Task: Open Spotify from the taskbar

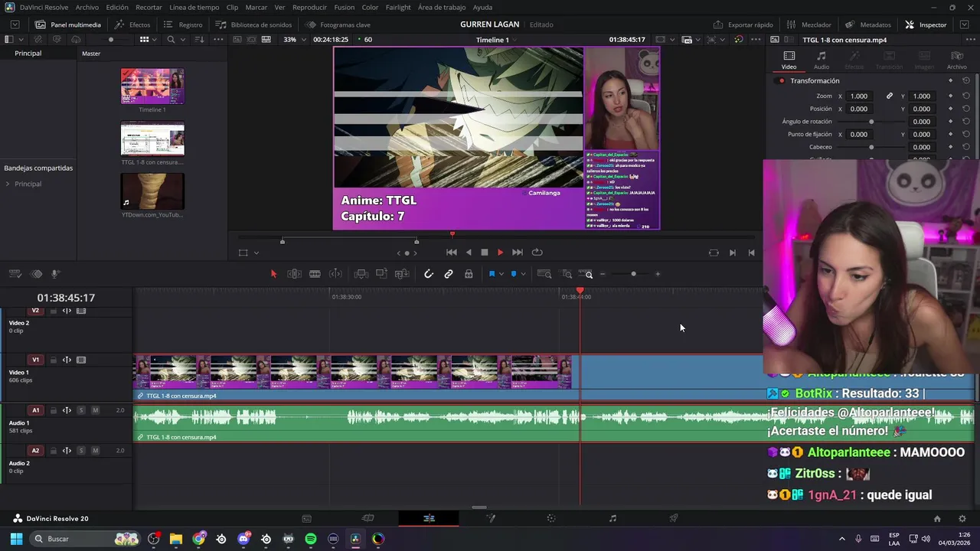Action: [x=311, y=539]
